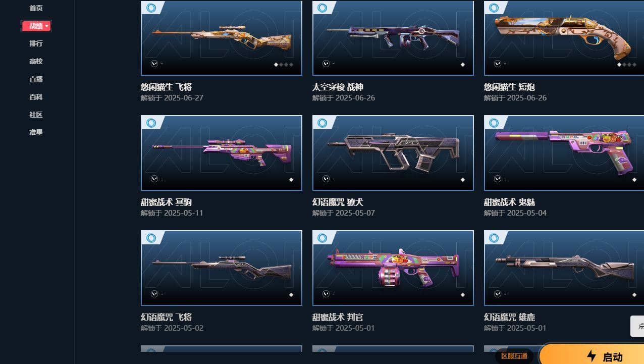The image size is (644, 364).
Task: Click the Valorant points icon on 幻语魔咒 獠犬 card
Action: coord(326,179)
